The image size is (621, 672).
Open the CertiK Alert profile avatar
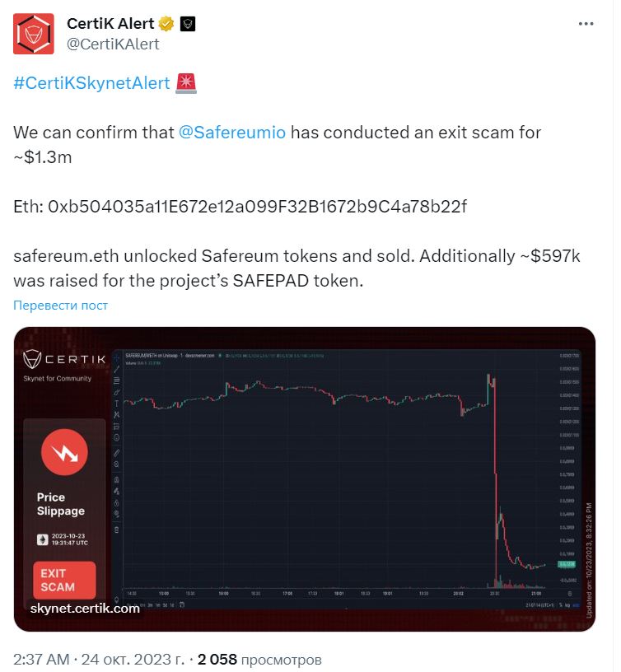coord(34,34)
